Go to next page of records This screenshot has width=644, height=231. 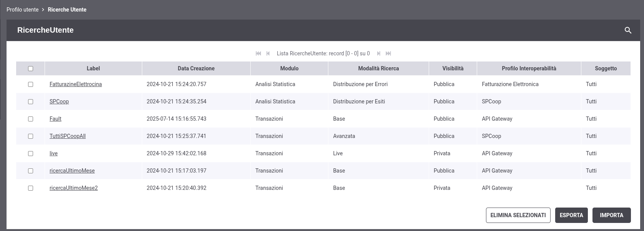coord(379,53)
